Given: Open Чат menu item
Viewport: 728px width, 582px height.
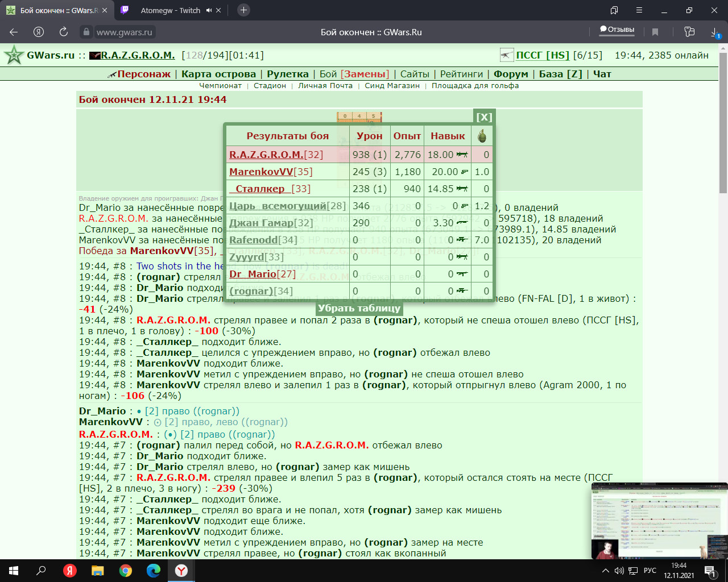Looking at the screenshot, I should tap(602, 74).
